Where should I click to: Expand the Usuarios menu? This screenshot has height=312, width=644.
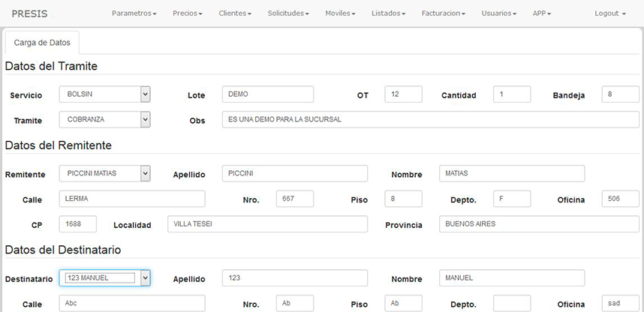498,13
